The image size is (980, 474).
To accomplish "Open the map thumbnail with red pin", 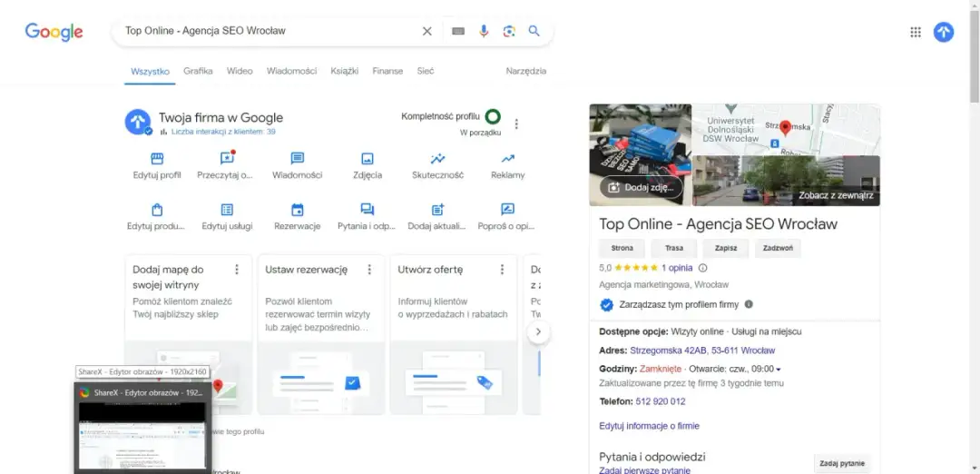I will 786,130.
